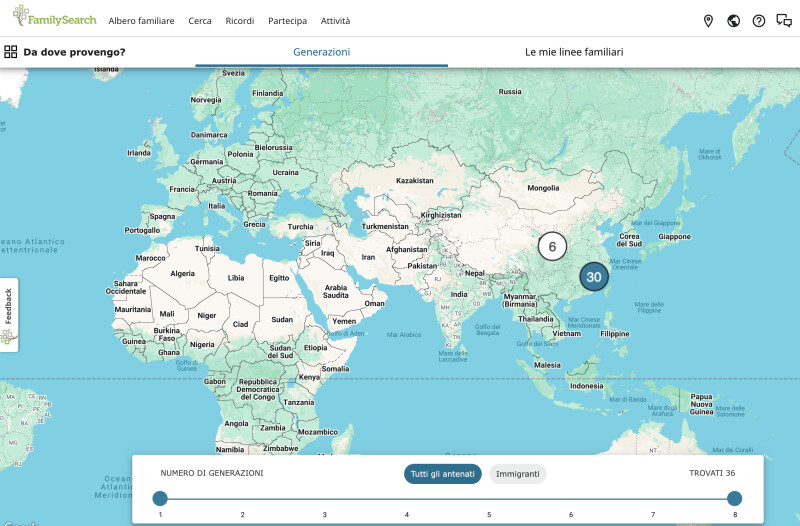Viewport: 800px width, 526px height.
Task: Switch to Le mie linee familiari tab
Action: point(574,52)
